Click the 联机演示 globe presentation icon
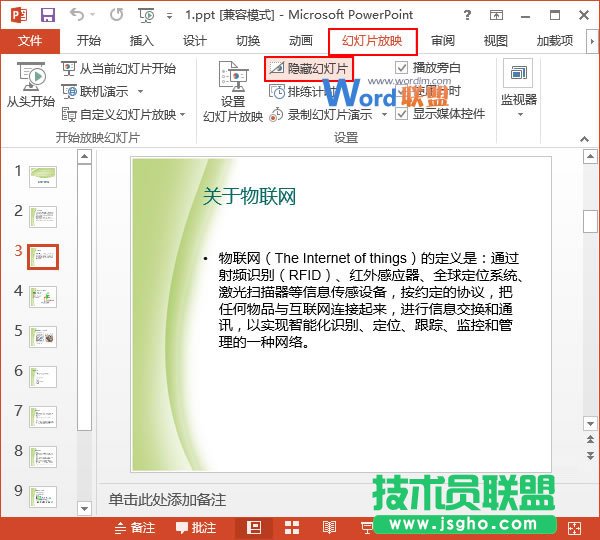Image resolution: width=600 pixels, height=540 pixels. 69,91
